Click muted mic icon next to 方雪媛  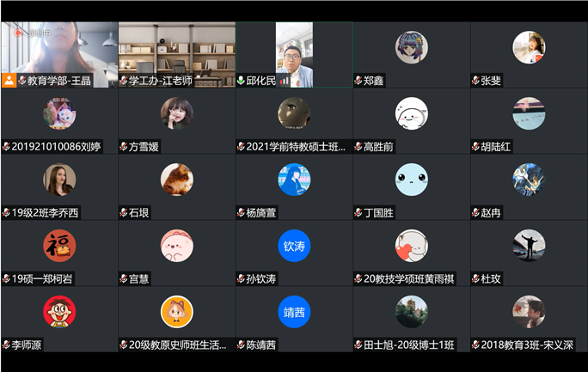point(124,146)
